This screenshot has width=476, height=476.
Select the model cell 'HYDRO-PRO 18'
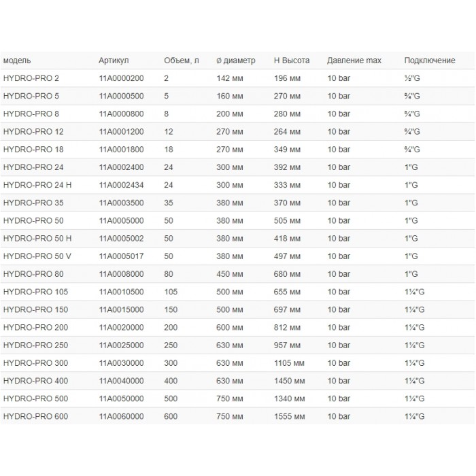click(x=33, y=150)
